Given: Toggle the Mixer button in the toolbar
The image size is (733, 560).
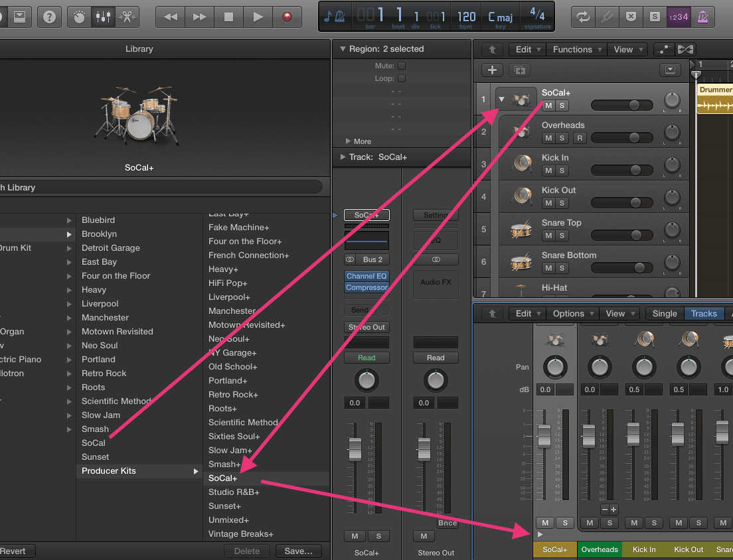Looking at the screenshot, I should [103, 17].
